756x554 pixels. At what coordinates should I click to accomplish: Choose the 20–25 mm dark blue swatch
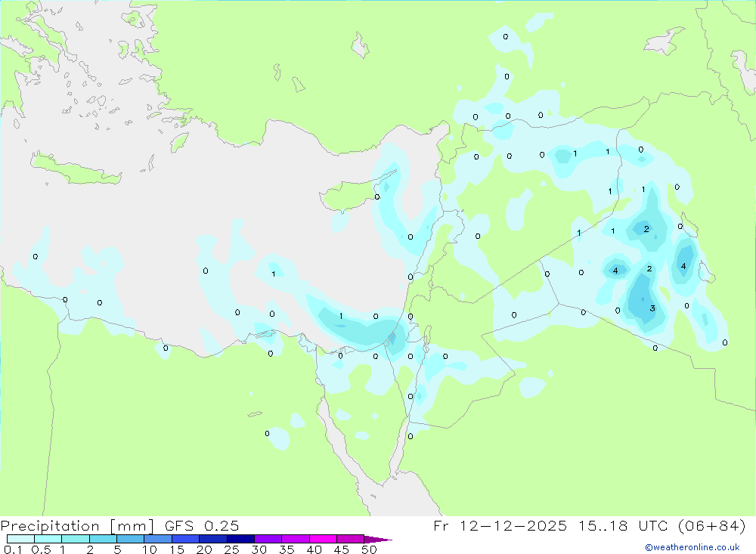(x=213, y=539)
